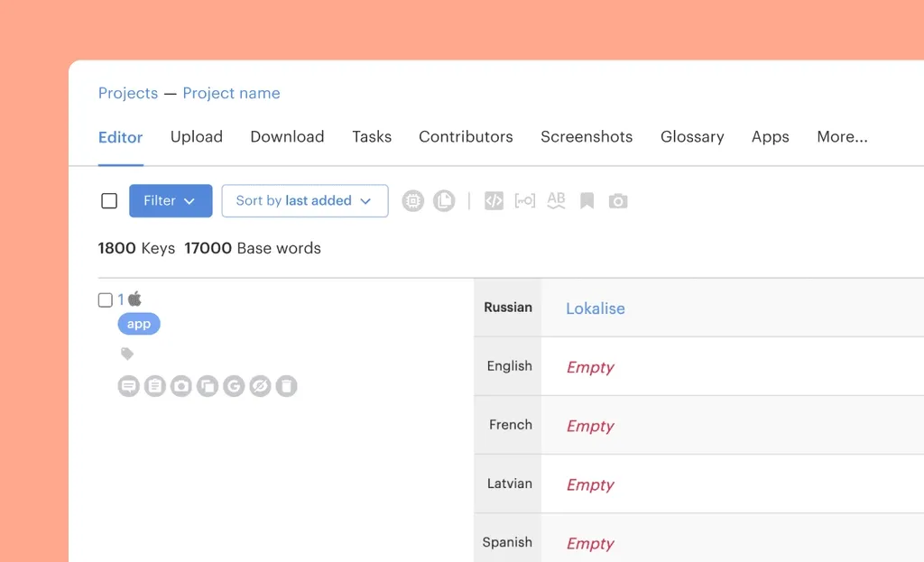924x562 pixels.
Task: Click the camera screenshots icon in the toolbar
Action: [x=618, y=201]
